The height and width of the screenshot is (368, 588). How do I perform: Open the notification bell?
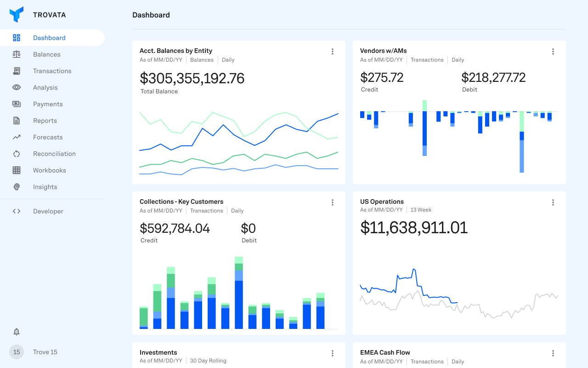click(x=17, y=332)
